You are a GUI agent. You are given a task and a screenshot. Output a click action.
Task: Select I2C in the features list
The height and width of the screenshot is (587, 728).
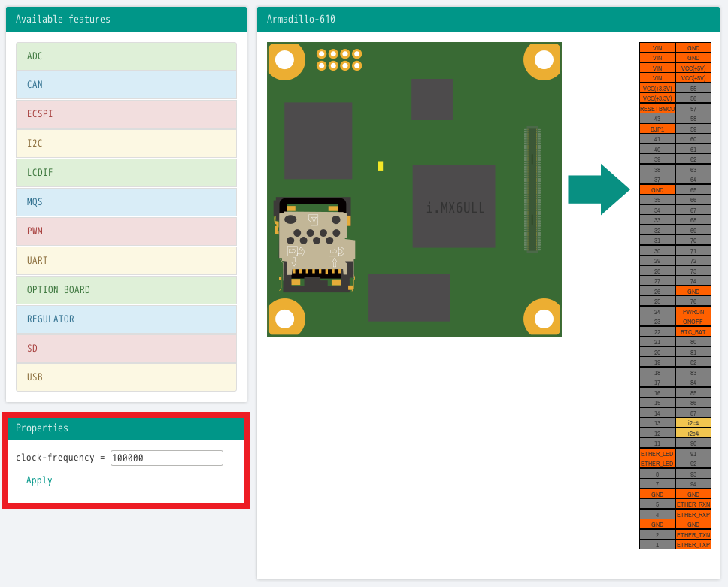click(126, 144)
